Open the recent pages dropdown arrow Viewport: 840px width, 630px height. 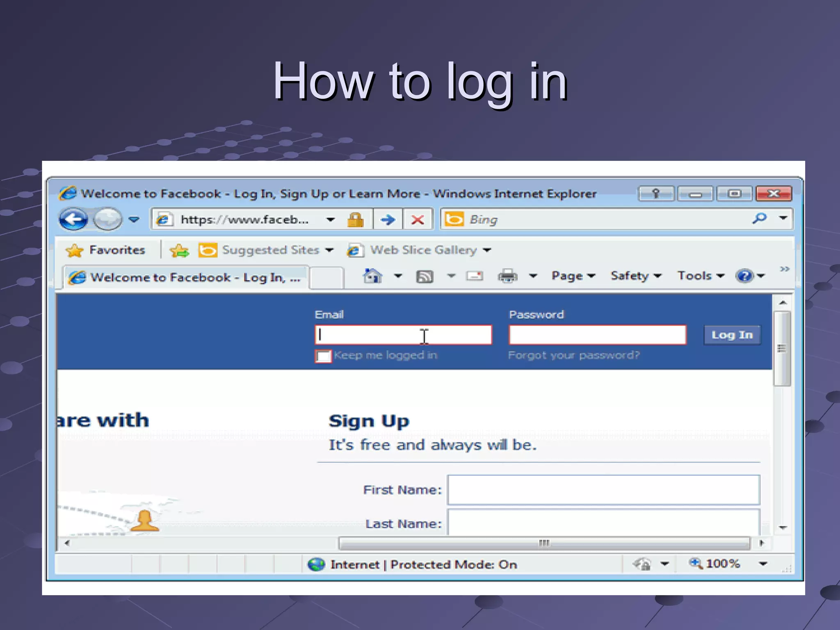(134, 219)
